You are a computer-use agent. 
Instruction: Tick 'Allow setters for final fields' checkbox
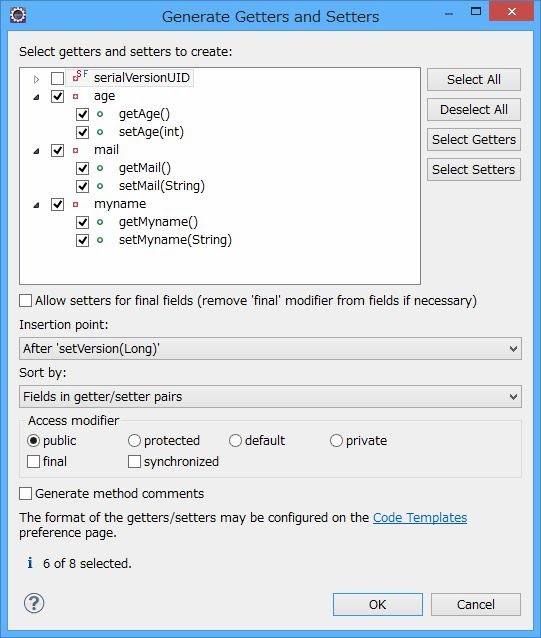point(26,301)
